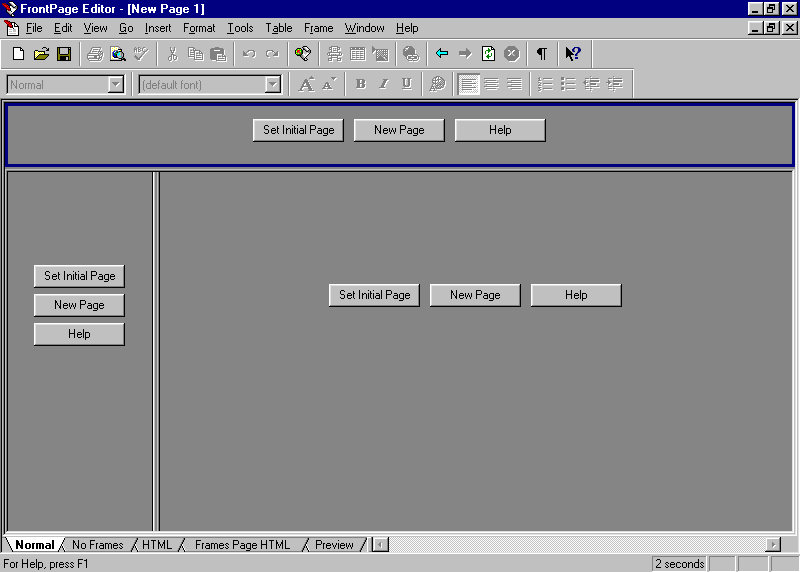
Task: Click horizontal scrollbar right arrow
Action: pos(773,545)
